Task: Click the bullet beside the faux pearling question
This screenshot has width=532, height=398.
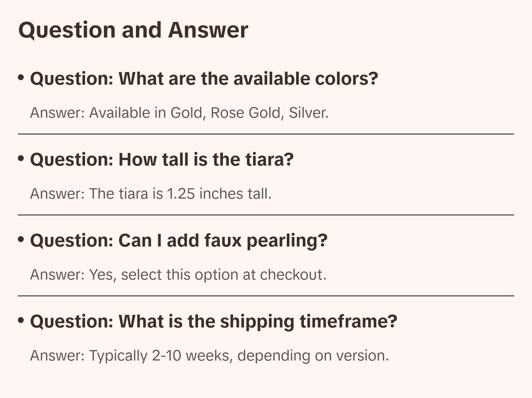Action: click(21, 239)
